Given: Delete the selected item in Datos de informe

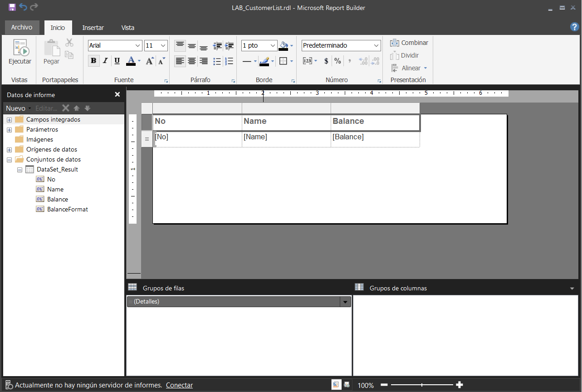Looking at the screenshot, I should click(66, 108).
